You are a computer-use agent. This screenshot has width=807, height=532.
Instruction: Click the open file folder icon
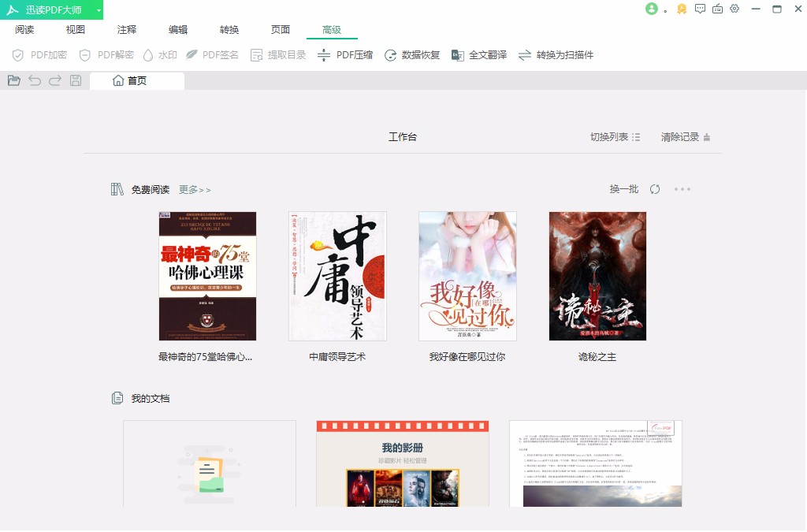pos(13,80)
